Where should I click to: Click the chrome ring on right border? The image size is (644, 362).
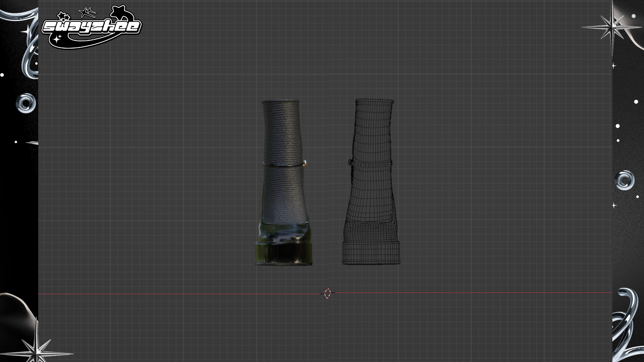pyautogui.click(x=624, y=180)
